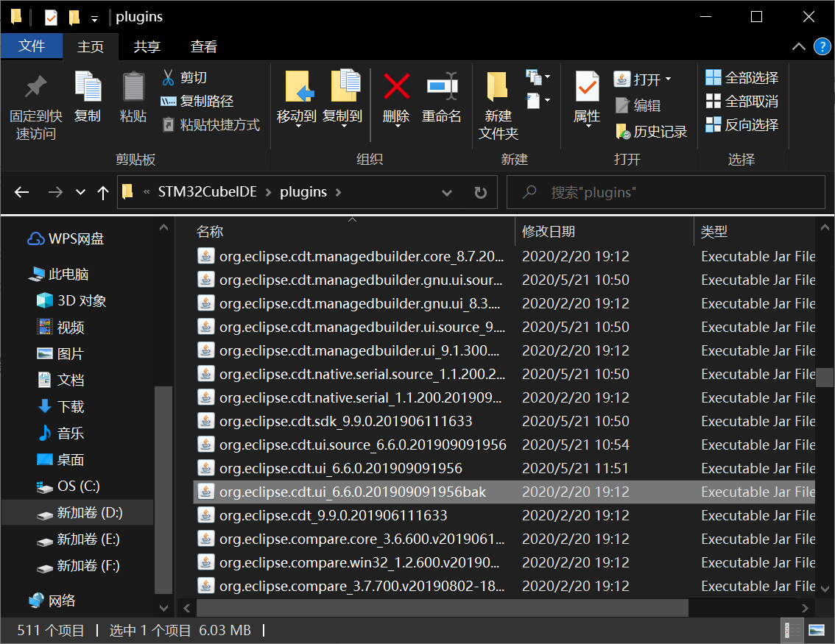Open file History (历史记录)
The width and height of the screenshot is (835, 644).
651,132
